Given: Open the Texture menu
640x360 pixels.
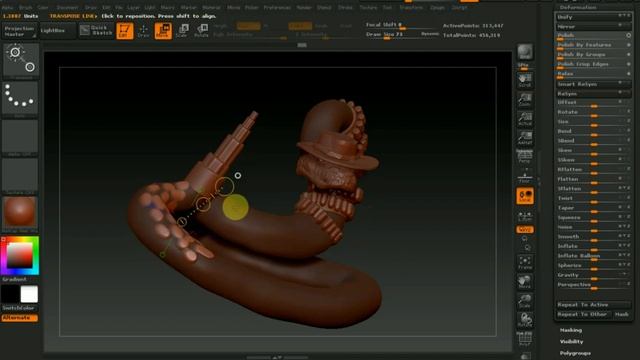Looking at the screenshot, I should pyautogui.click(x=368, y=7).
